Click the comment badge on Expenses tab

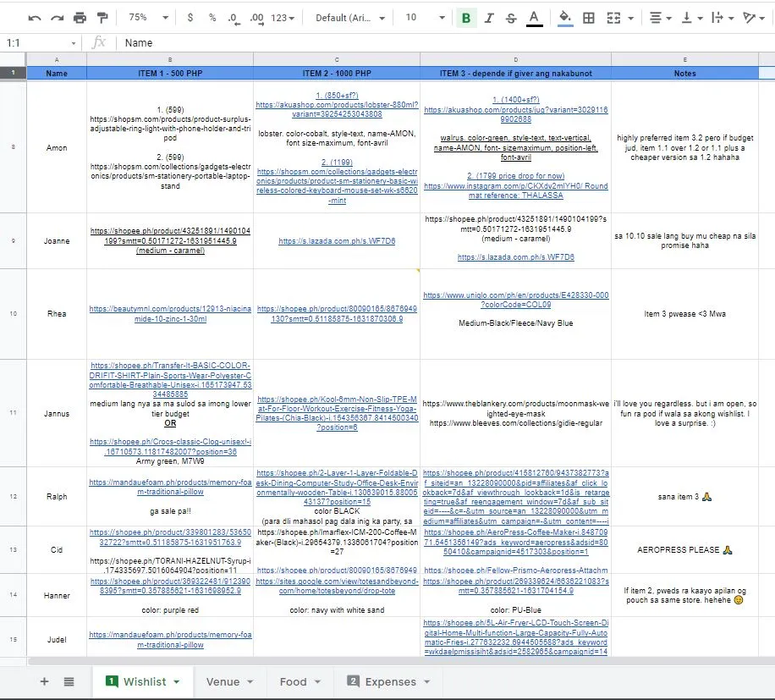coord(353,681)
